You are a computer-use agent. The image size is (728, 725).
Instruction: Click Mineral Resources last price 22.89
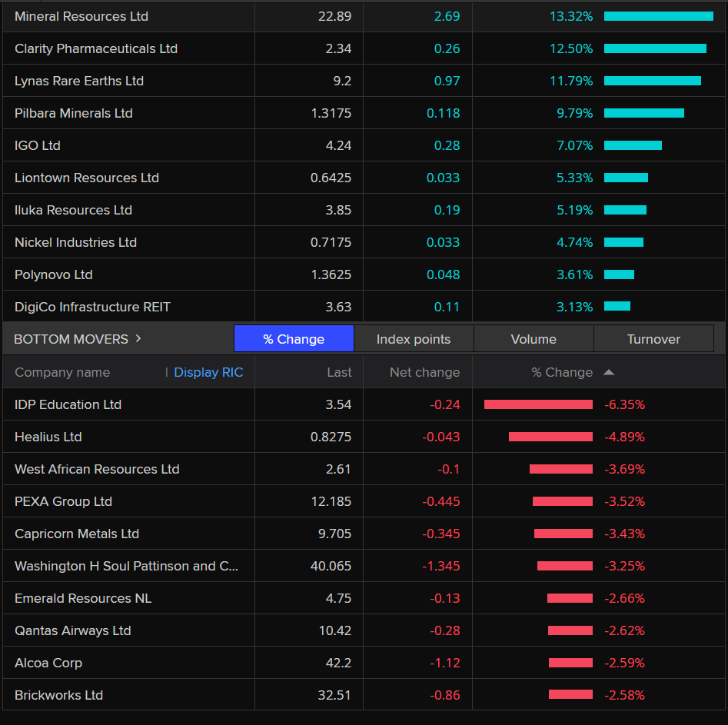click(334, 16)
